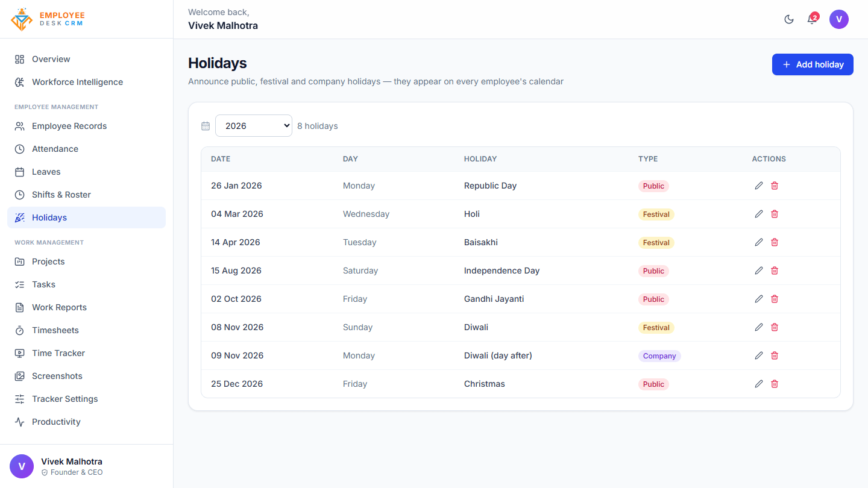
Task: Delete the Diwali (day after) holiday
Action: pyautogui.click(x=775, y=355)
